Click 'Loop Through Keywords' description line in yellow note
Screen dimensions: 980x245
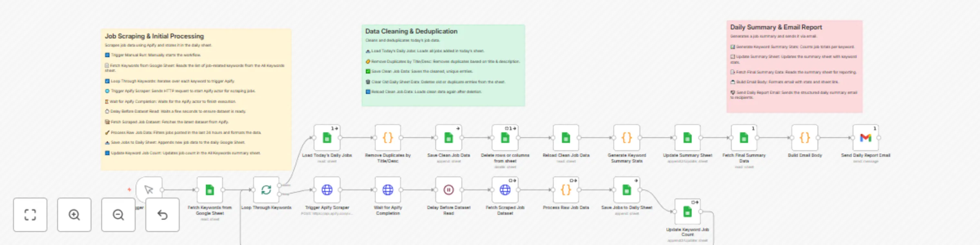click(x=170, y=81)
